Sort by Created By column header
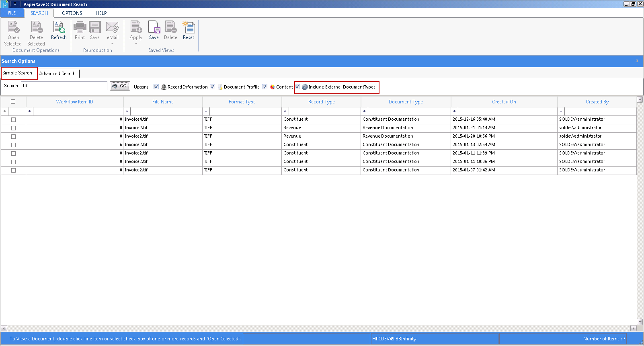644x346 pixels. tap(597, 102)
